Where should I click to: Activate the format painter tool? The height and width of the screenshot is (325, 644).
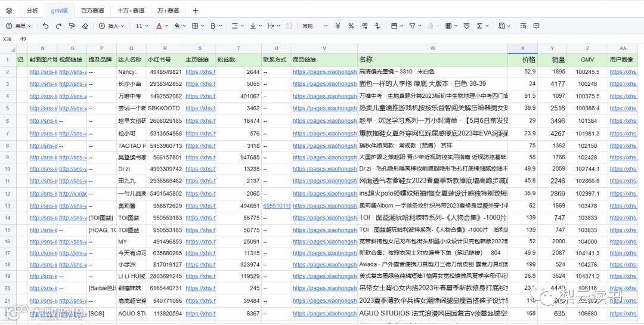72,26
